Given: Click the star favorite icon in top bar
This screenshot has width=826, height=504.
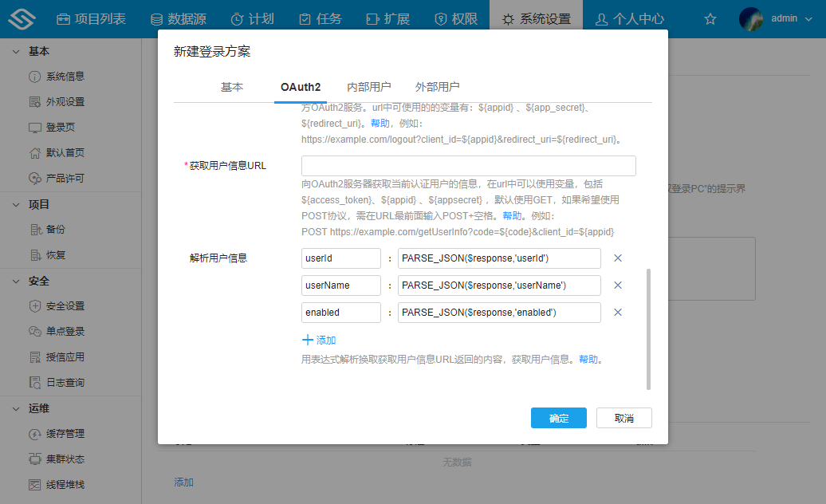Looking at the screenshot, I should click(x=710, y=18).
